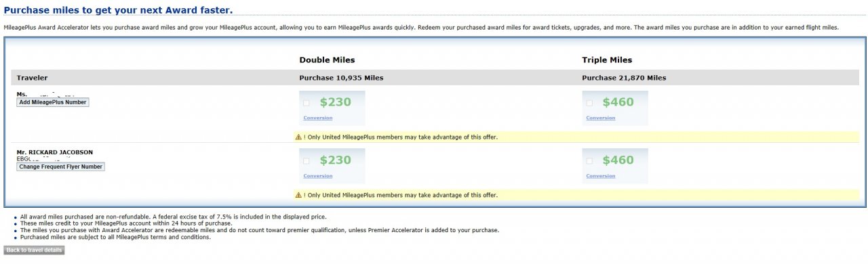This screenshot has width=868, height=264.
Task: Select the Mr. RICKARD JACOBSON traveler name
Action: 55,152
